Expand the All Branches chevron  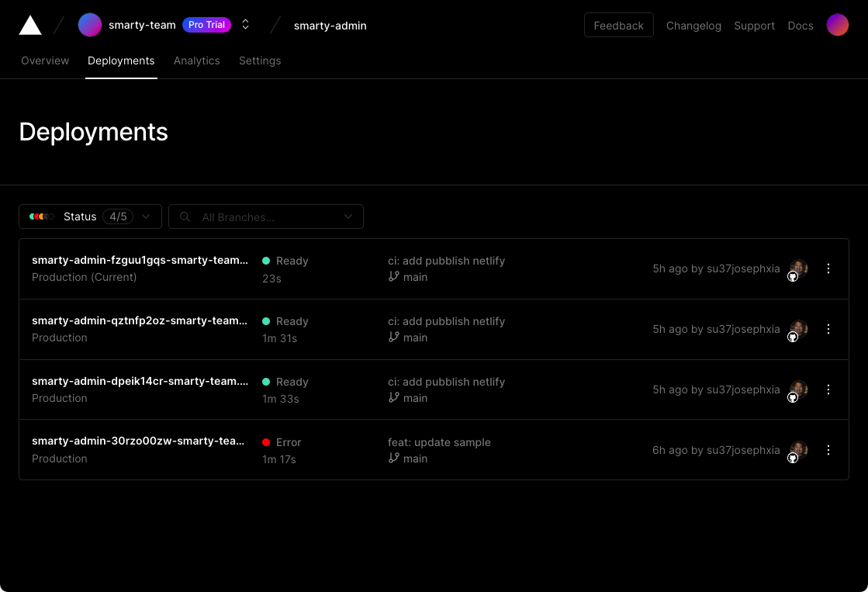click(348, 217)
